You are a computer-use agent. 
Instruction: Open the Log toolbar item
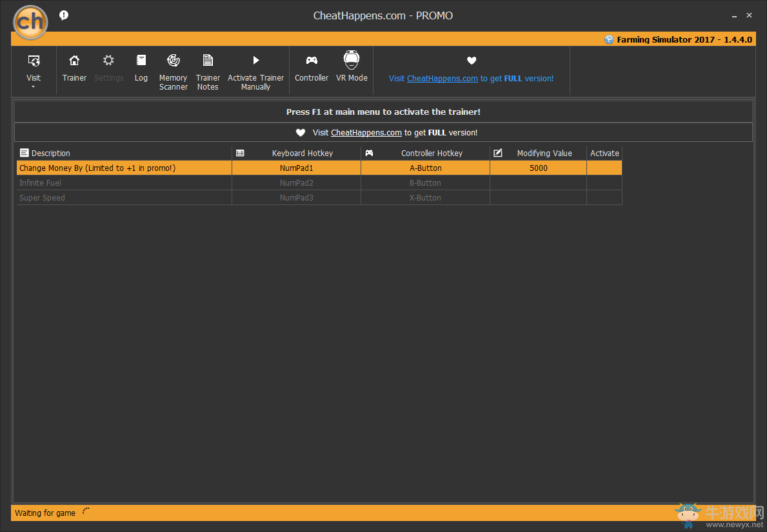[x=141, y=68]
